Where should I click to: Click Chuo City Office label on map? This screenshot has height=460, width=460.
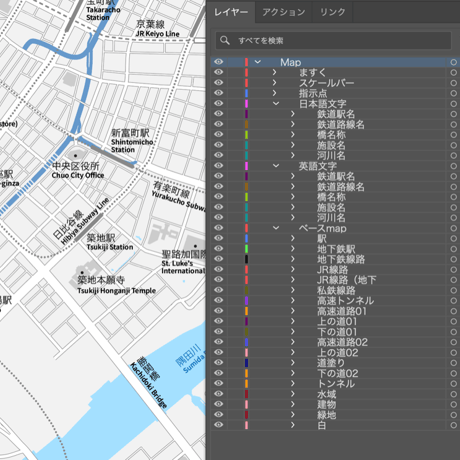pyautogui.click(x=78, y=175)
